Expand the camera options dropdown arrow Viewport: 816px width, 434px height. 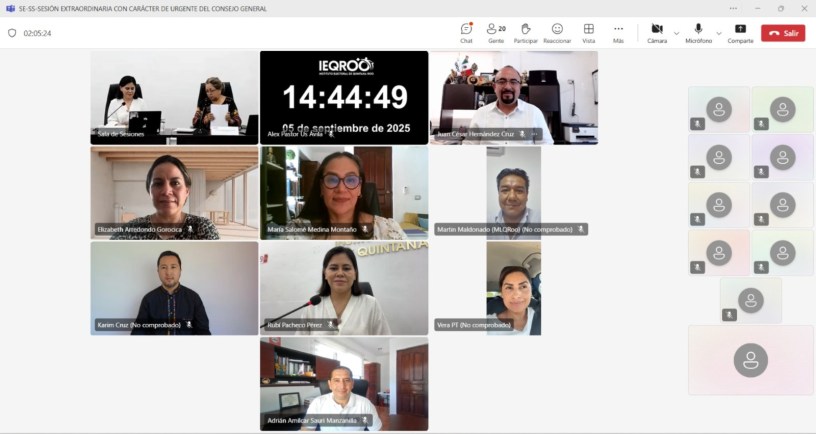click(676, 33)
